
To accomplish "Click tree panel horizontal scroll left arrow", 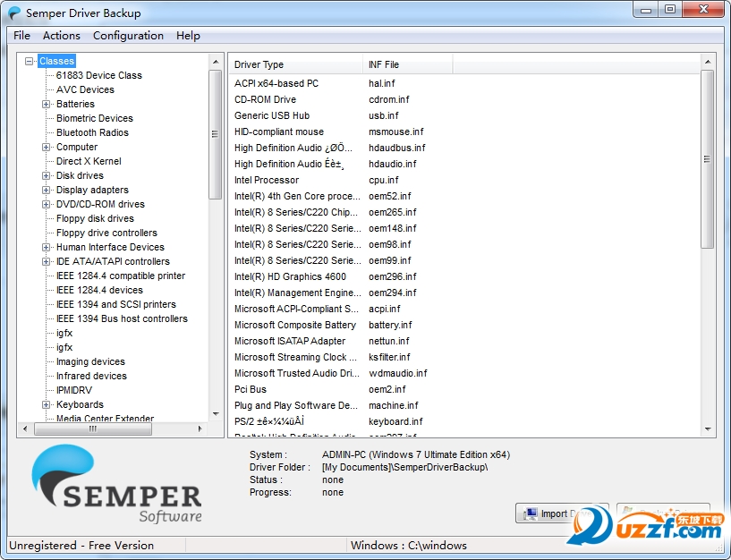I will [x=25, y=428].
